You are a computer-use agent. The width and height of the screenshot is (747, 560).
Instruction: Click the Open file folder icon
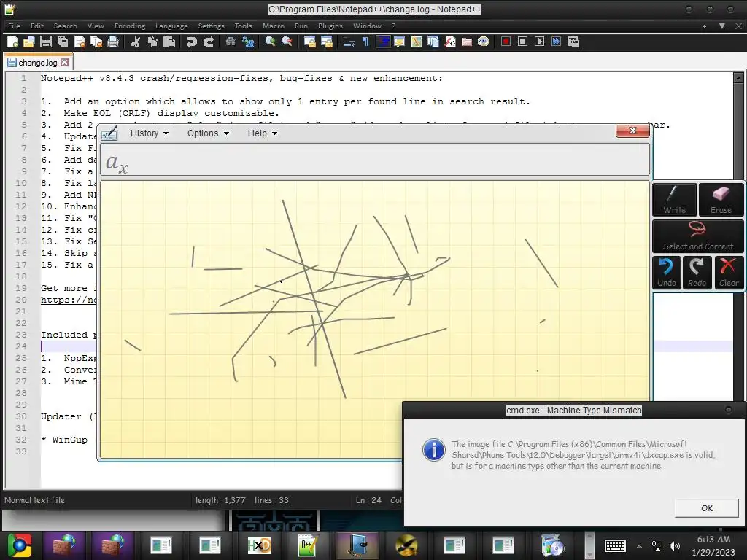click(x=29, y=42)
